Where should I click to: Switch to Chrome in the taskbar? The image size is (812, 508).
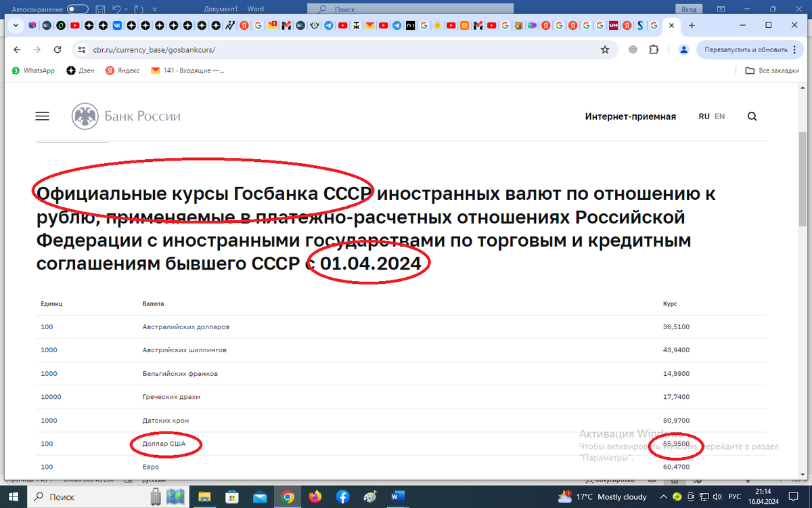click(x=288, y=496)
